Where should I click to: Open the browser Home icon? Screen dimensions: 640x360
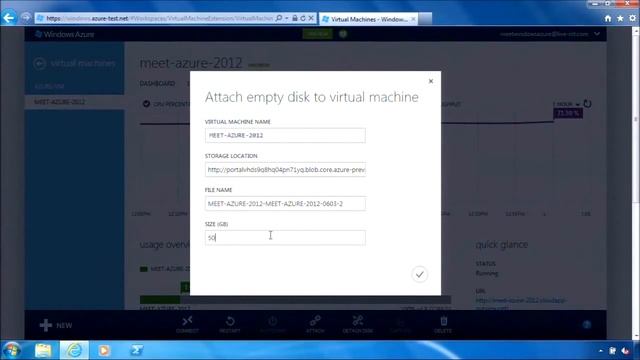pyautogui.click(x=608, y=18)
